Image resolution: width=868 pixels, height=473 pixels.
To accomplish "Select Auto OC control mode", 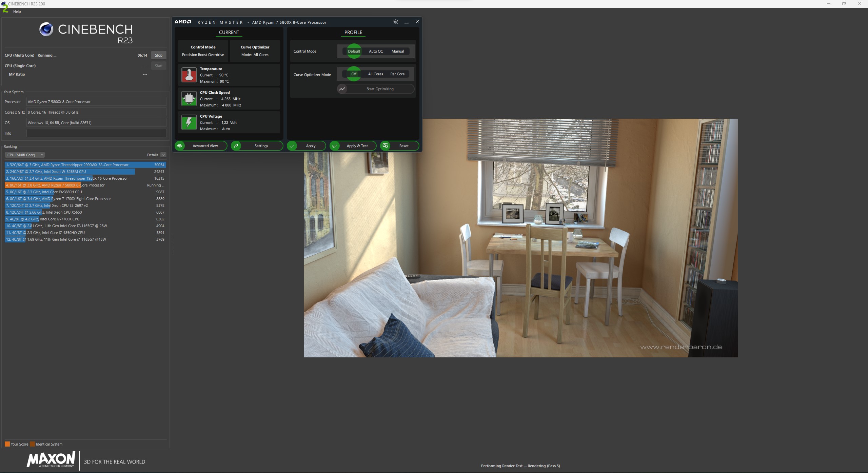I will (376, 51).
